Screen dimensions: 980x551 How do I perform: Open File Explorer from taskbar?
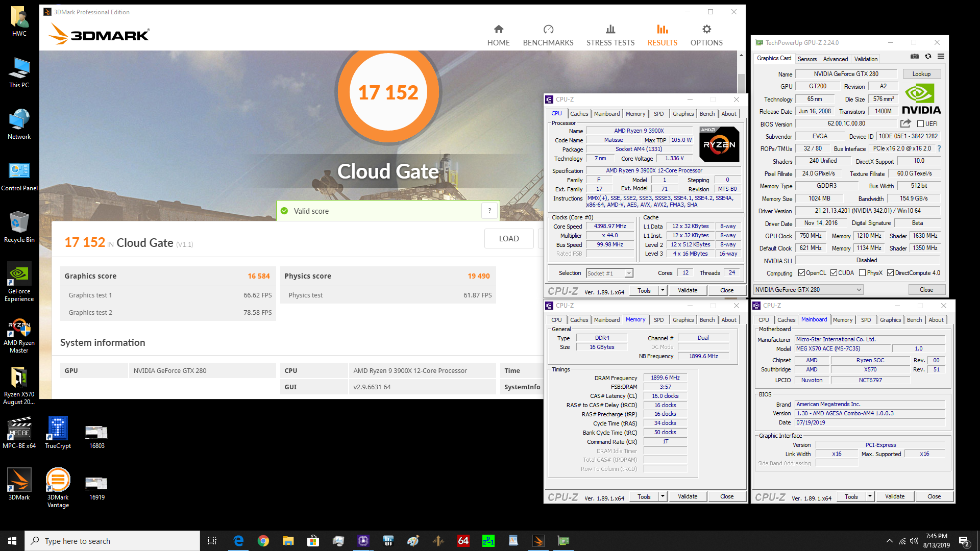[288, 541]
